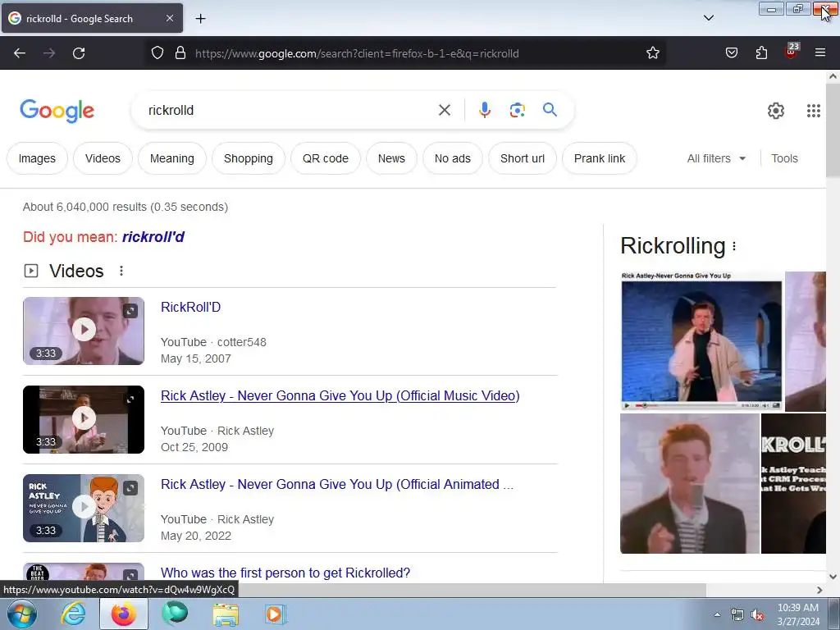This screenshot has height=630, width=840.
Task: Click the site security padlock icon
Action: tap(180, 53)
